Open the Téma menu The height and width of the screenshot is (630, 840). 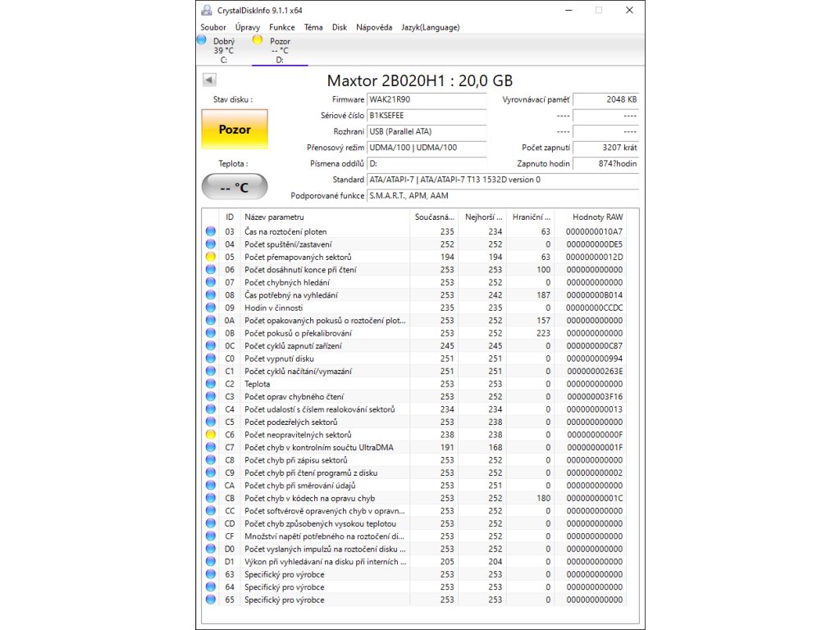tap(313, 27)
